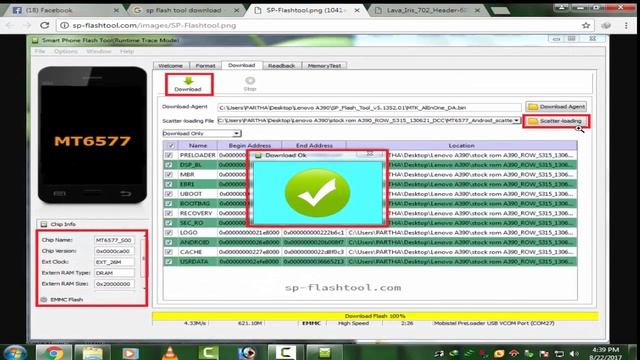
Task: Click the Download Flash 100% progress bar
Action: (x=375, y=316)
